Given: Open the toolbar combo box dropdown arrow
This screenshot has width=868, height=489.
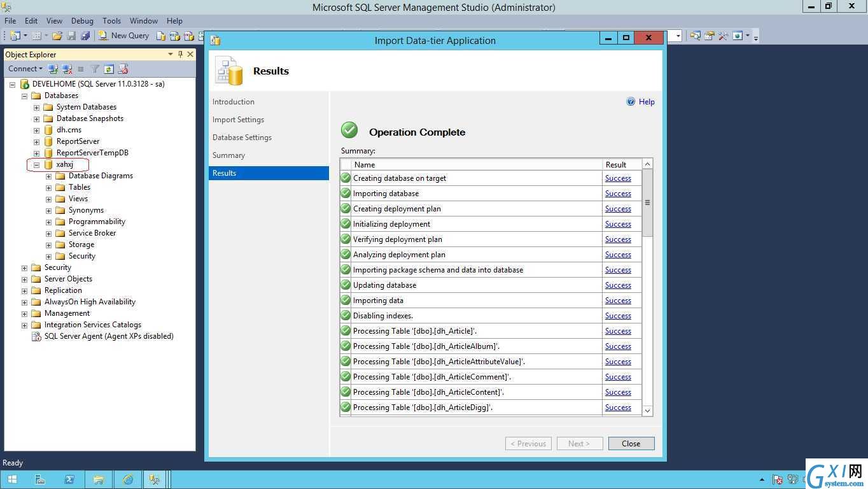Looking at the screenshot, I should pyautogui.click(x=678, y=36).
